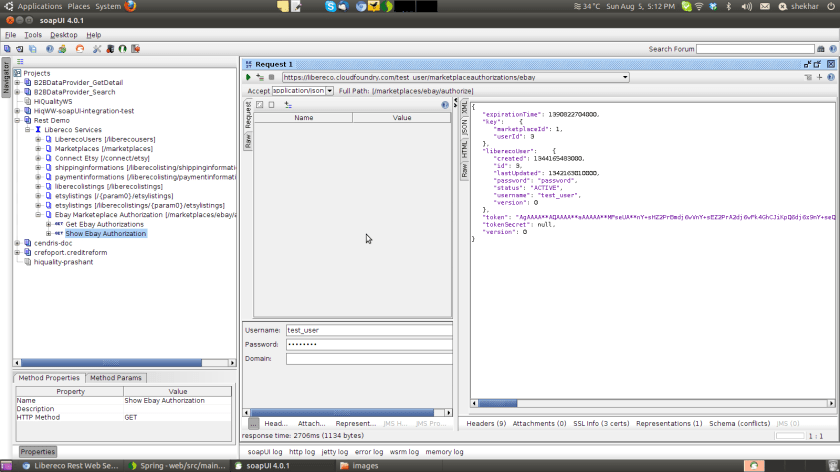840x472 pixels.
Task: Expand the cendris-doc project node
Action: click(17, 243)
